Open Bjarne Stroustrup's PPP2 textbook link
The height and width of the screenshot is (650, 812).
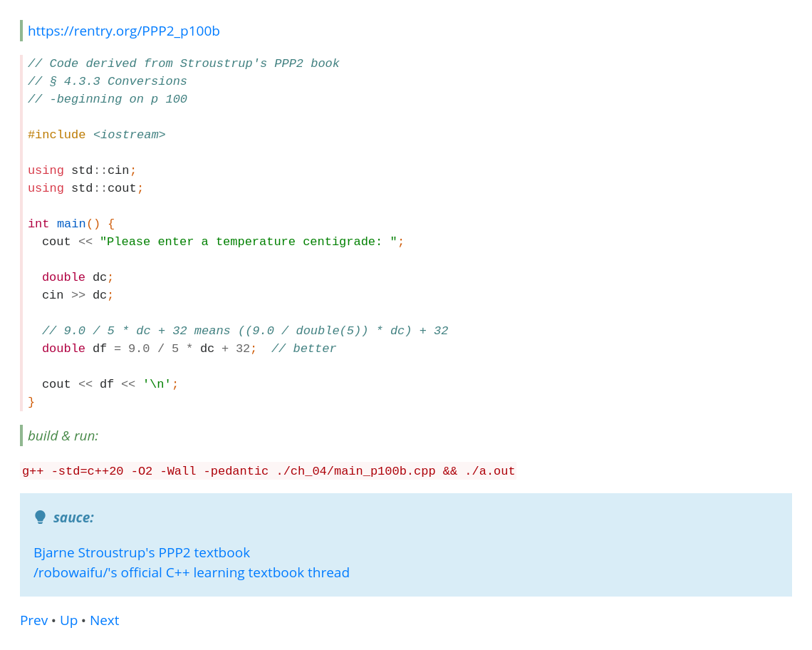click(142, 552)
